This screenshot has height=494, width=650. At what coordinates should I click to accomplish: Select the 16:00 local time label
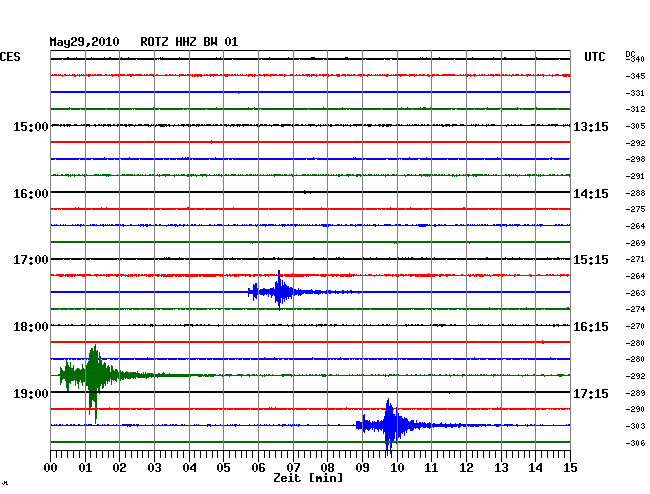[x=31, y=194]
